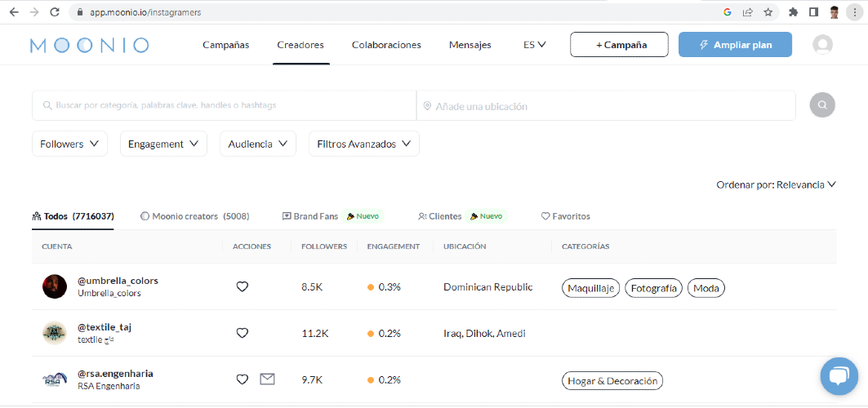Click the CATEGORÍAS column header

click(585, 246)
